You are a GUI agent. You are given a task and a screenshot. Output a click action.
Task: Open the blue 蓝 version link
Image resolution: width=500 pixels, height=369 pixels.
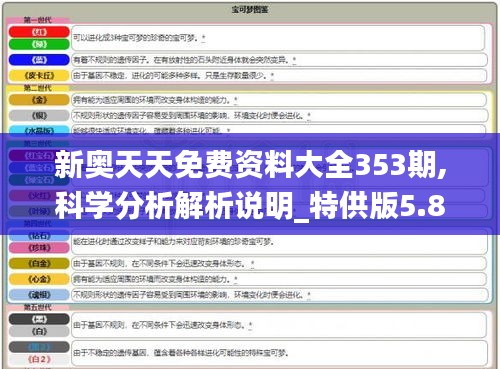(x=39, y=60)
